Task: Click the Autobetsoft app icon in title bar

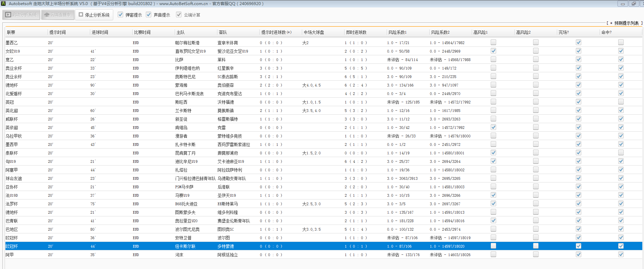Action: tap(3, 3)
